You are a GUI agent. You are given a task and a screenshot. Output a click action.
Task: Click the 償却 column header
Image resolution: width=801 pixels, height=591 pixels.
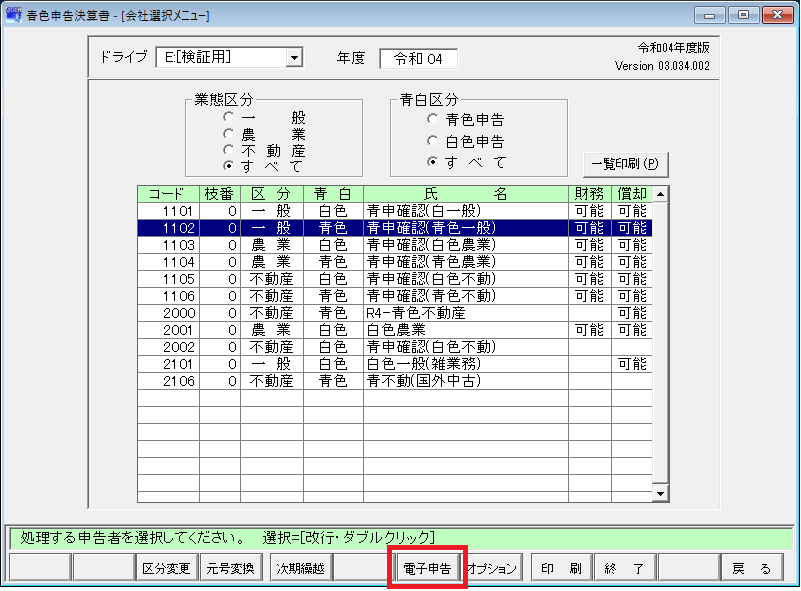(632, 194)
